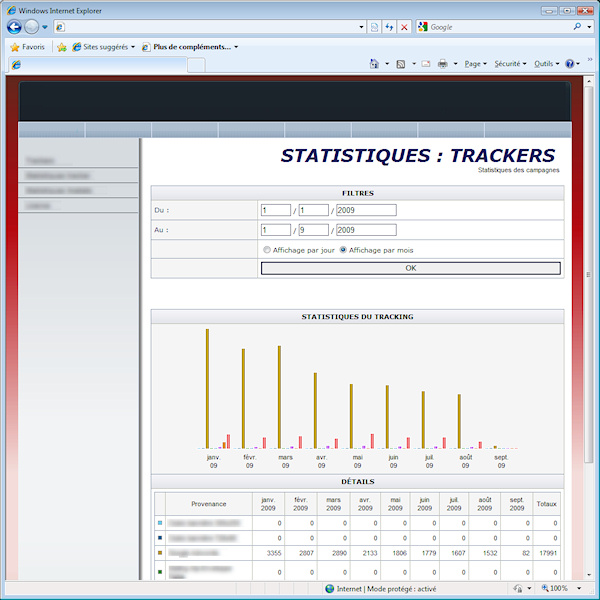
Task: Select Affichage par jour radio button
Action: coord(266,250)
